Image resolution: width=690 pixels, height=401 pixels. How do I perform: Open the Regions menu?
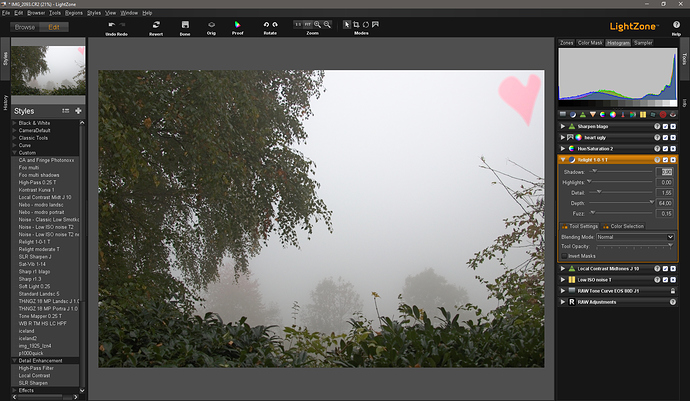click(x=74, y=13)
